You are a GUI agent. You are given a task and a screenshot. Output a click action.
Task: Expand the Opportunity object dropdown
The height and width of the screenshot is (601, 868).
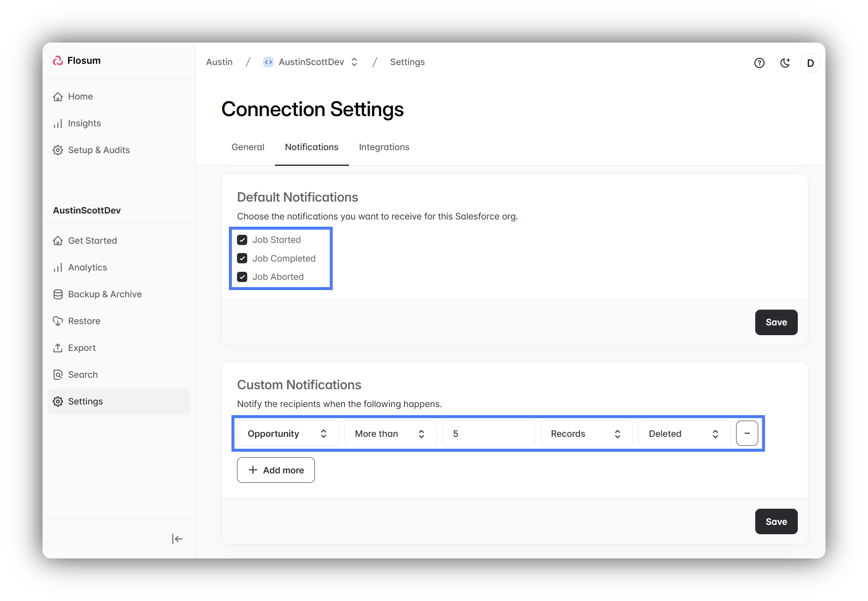pos(288,434)
